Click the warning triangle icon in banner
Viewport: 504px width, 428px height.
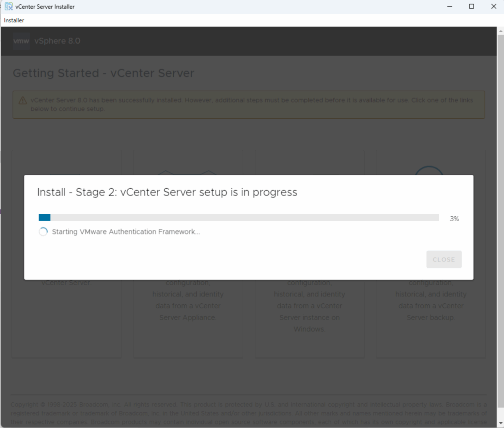tap(23, 100)
